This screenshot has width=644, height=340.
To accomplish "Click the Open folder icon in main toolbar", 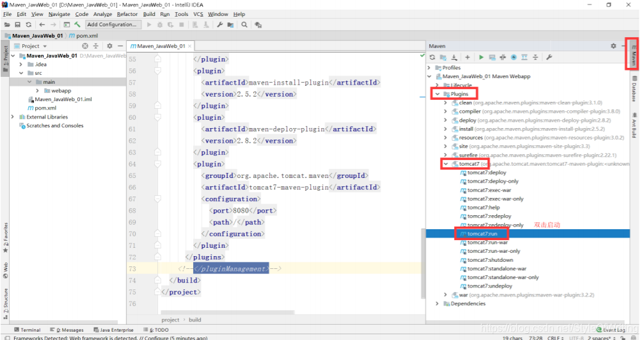I will [x=7, y=25].
